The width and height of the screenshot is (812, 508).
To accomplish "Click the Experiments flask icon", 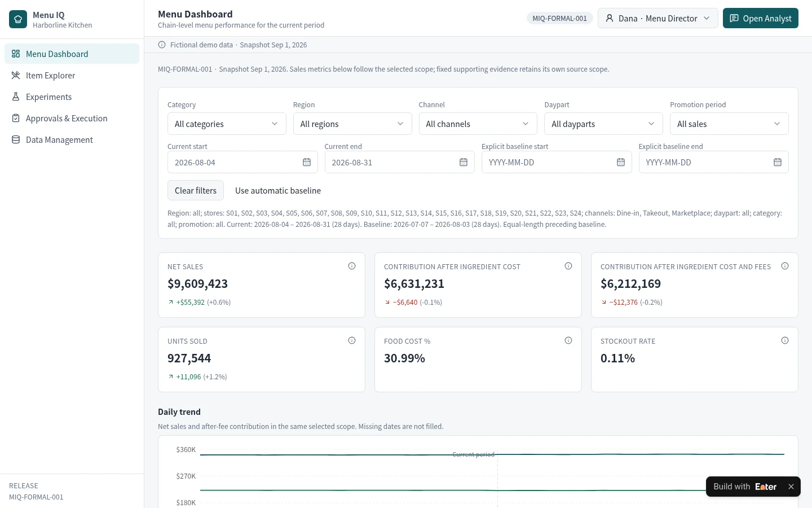I will (x=16, y=97).
